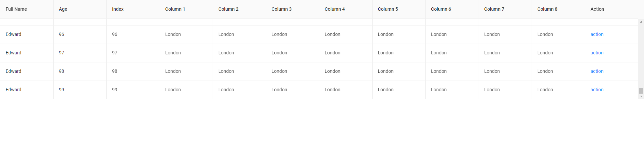Screen dimensions: 644x147
Task: Select the Column 5 London cell in row 96
Action: click(x=385, y=34)
